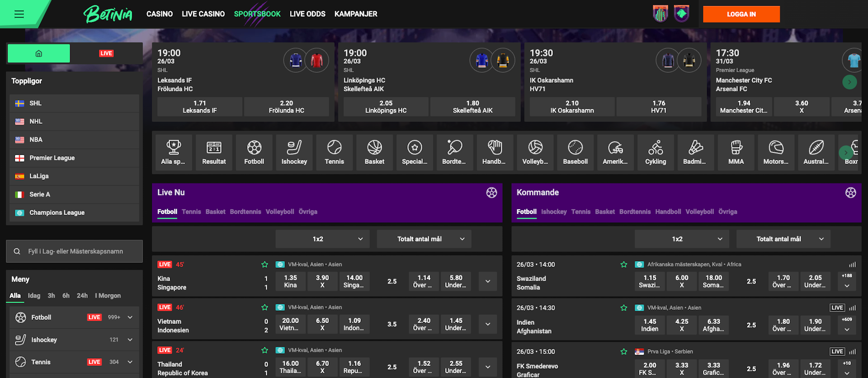Expand +188 markets for Swaziland vs Somalia
The image size is (868, 378).
click(x=847, y=281)
